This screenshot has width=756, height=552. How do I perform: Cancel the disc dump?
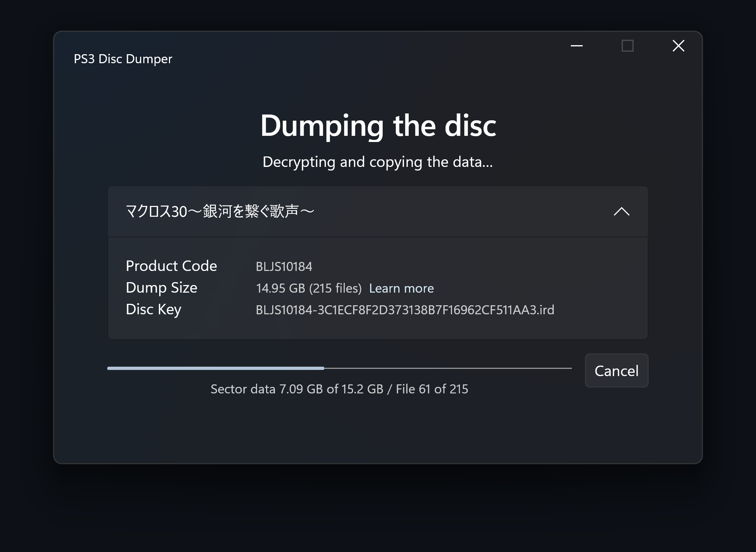616,371
